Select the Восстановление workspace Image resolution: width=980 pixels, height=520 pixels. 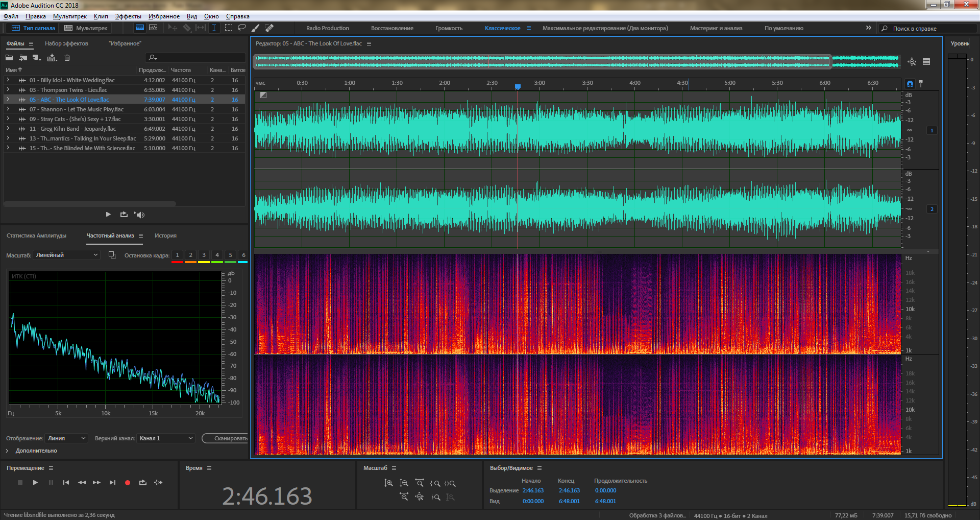pyautogui.click(x=392, y=28)
